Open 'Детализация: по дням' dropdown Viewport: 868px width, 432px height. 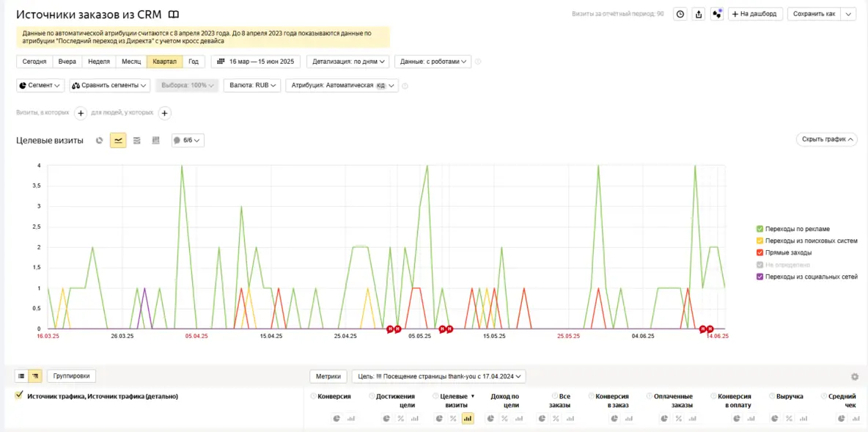pos(348,62)
